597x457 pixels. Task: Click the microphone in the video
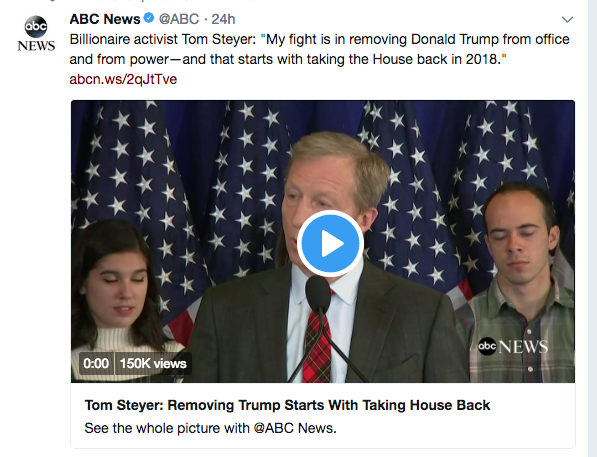tap(318, 295)
